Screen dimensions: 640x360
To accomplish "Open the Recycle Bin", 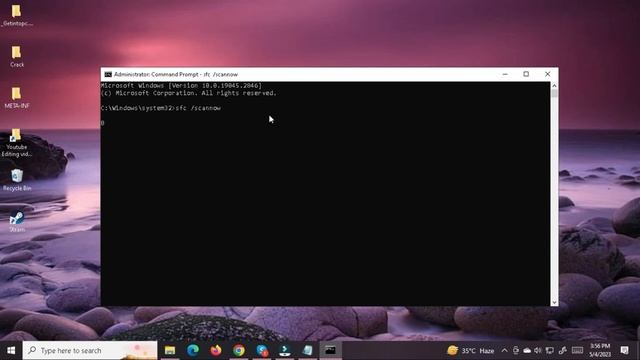I will coord(16,180).
